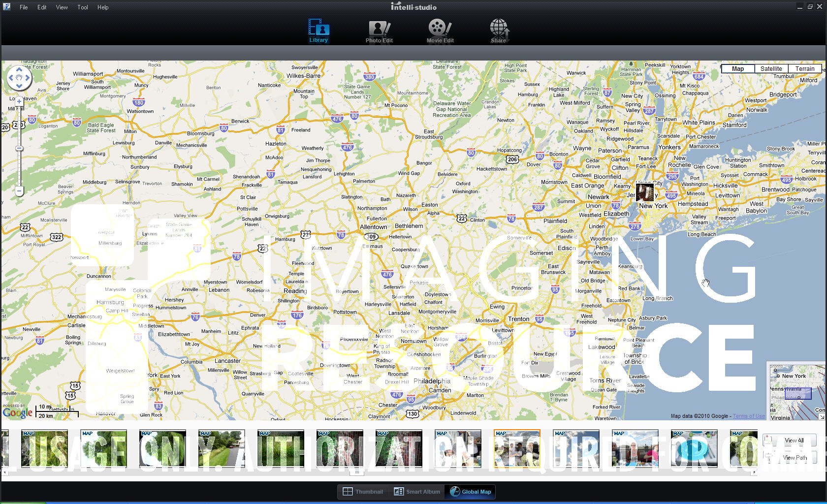The height and width of the screenshot is (504, 827).
Task: Click the zoom out minus button
Action: click(x=19, y=190)
